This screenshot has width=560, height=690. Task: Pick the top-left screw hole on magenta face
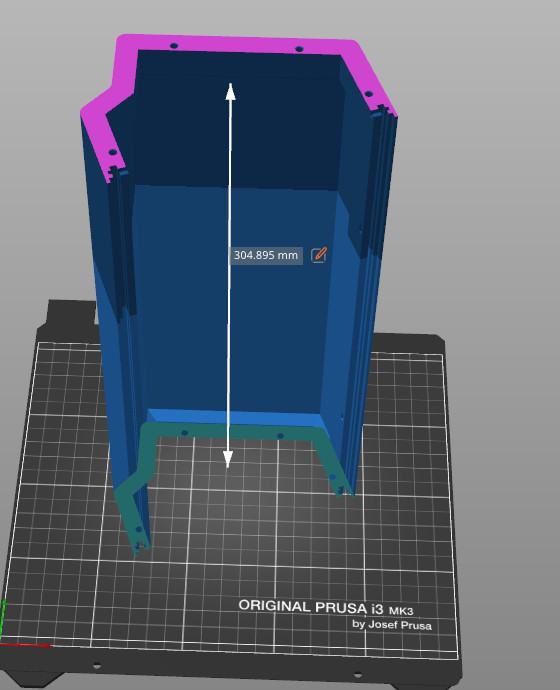(174, 45)
